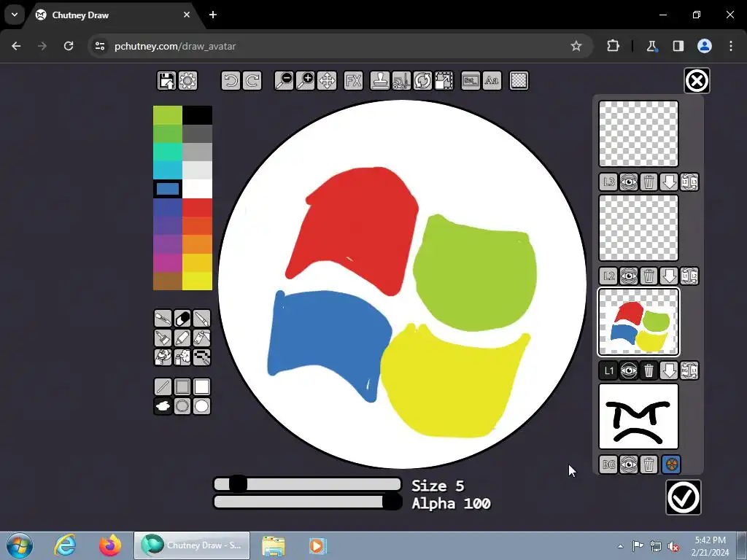Open the Windows Start menu
747x560 pixels.
point(20,545)
